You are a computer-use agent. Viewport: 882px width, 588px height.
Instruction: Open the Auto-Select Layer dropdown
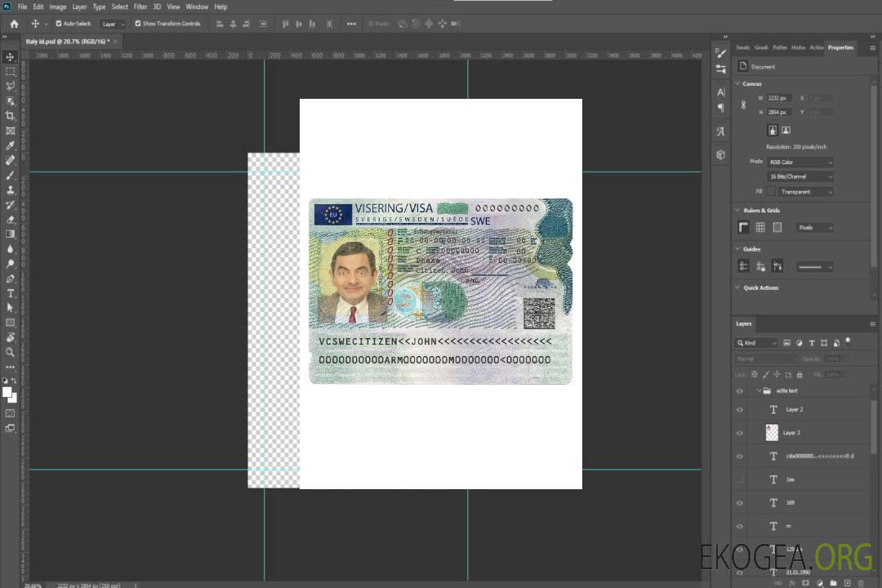point(113,24)
